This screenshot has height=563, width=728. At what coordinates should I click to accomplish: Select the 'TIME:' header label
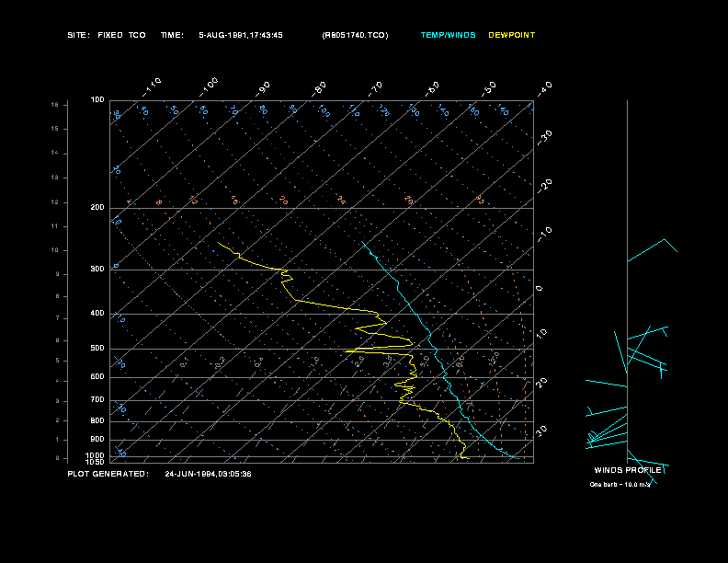pos(172,35)
